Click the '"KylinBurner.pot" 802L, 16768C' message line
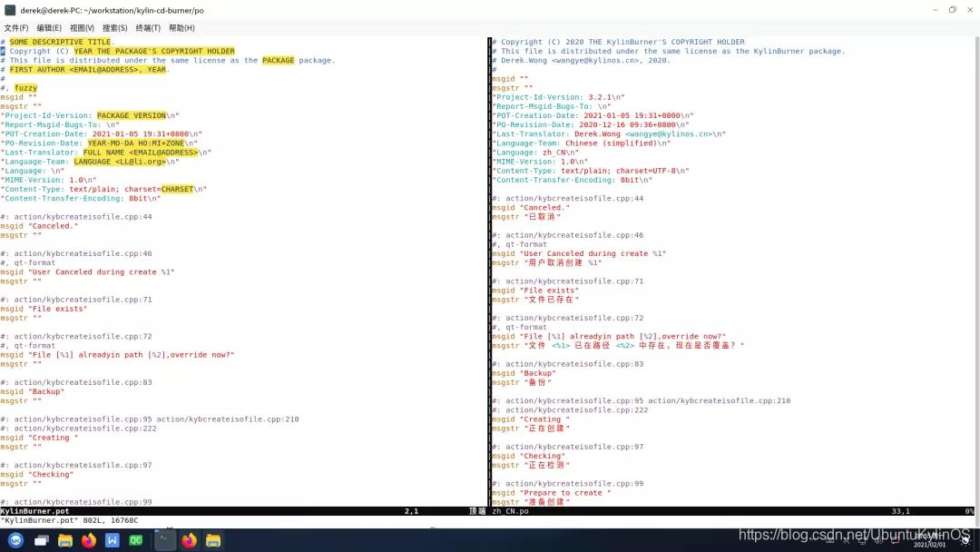This screenshot has height=552, width=980. [x=69, y=520]
